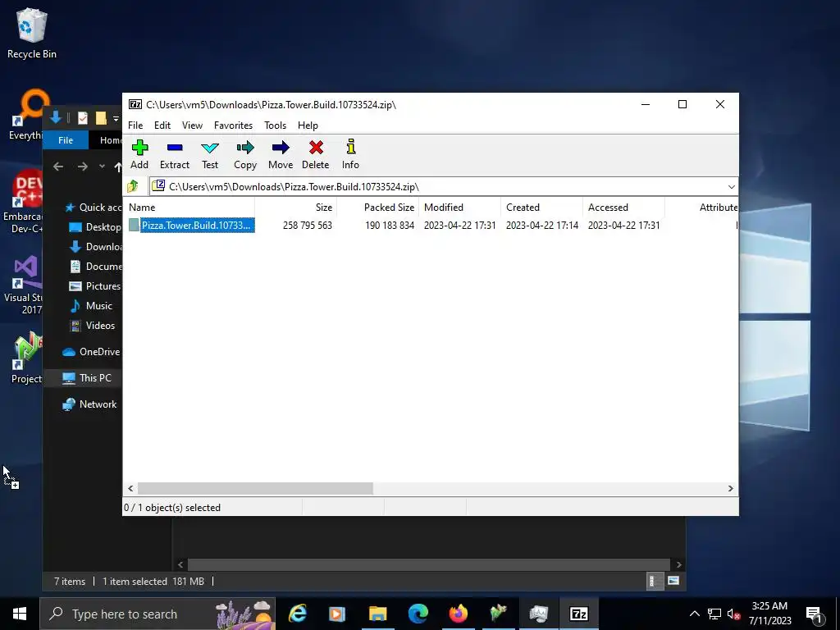Open the Windows Start menu

pos(20,614)
